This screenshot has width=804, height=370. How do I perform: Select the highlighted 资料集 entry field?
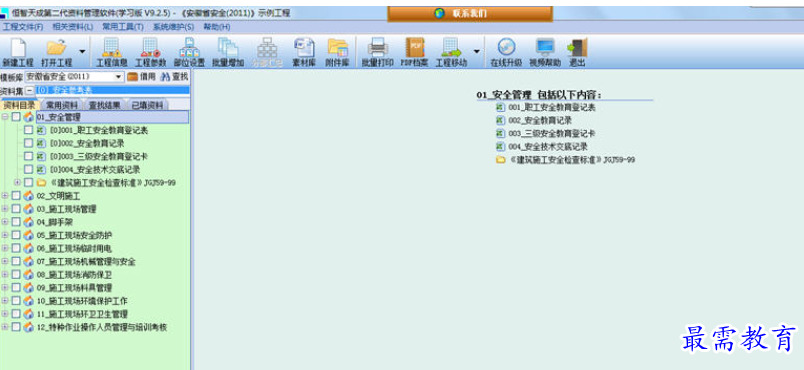point(112,90)
